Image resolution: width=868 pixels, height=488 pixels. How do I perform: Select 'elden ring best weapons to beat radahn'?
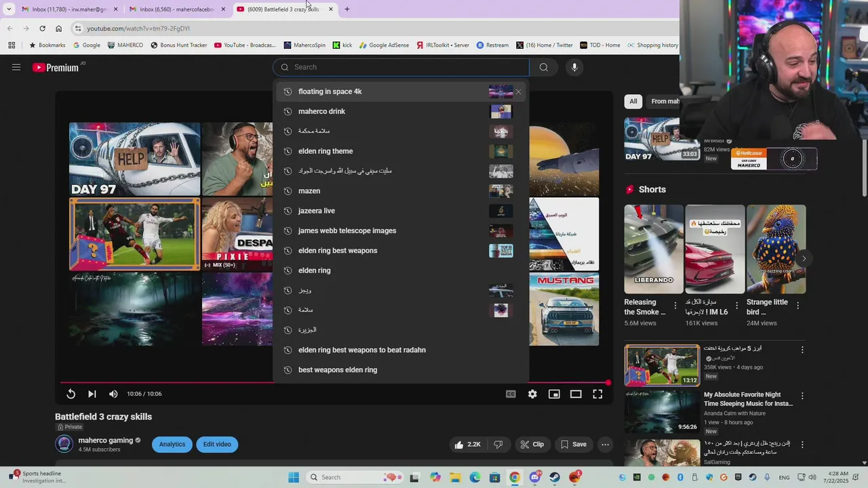point(401,350)
